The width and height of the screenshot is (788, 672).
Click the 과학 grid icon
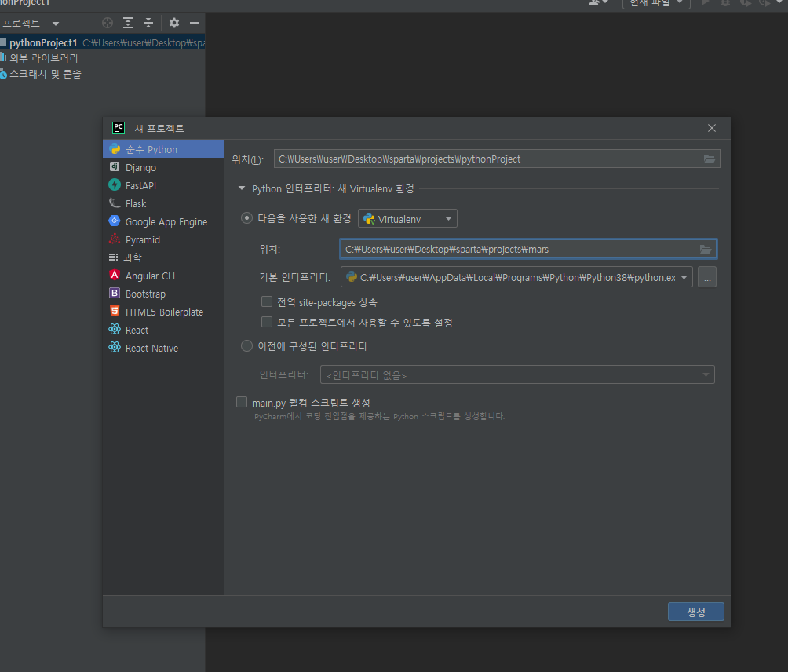(114, 257)
